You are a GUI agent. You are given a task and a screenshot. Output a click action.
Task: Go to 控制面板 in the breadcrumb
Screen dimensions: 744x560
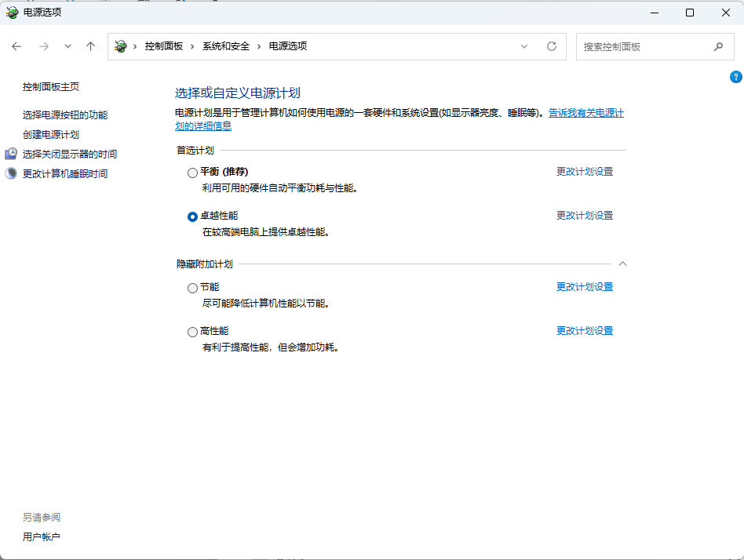point(163,46)
